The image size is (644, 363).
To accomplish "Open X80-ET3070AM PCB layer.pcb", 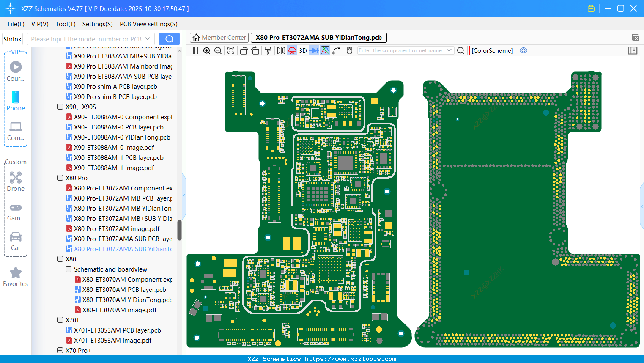I will pos(120,290).
